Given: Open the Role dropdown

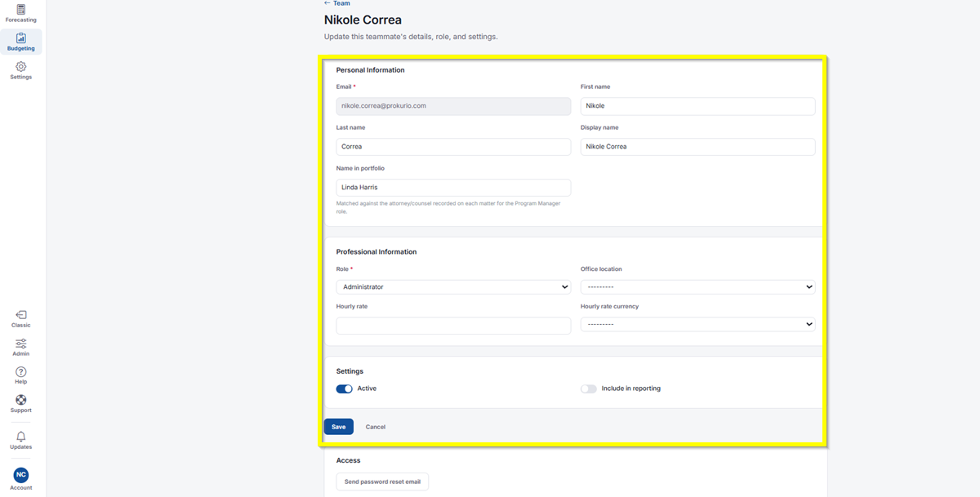Looking at the screenshot, I should [453, 287].
